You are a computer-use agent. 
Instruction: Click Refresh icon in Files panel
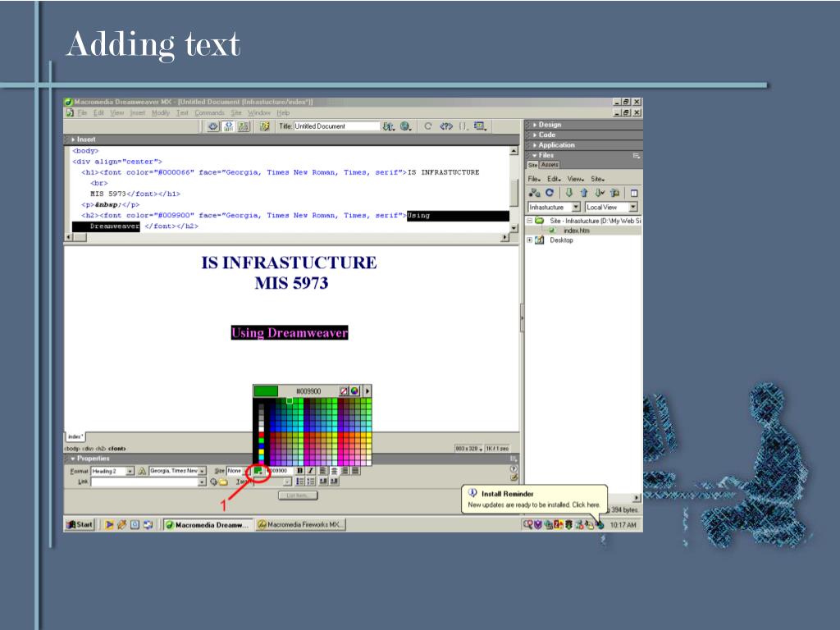(x=549, y=193)
